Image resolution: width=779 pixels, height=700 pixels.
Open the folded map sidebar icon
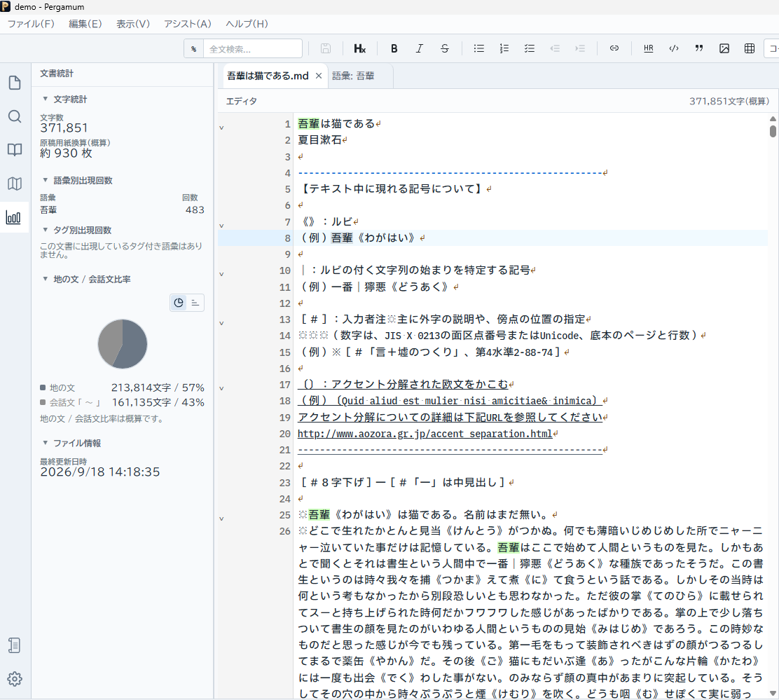[x=15, y=184]
